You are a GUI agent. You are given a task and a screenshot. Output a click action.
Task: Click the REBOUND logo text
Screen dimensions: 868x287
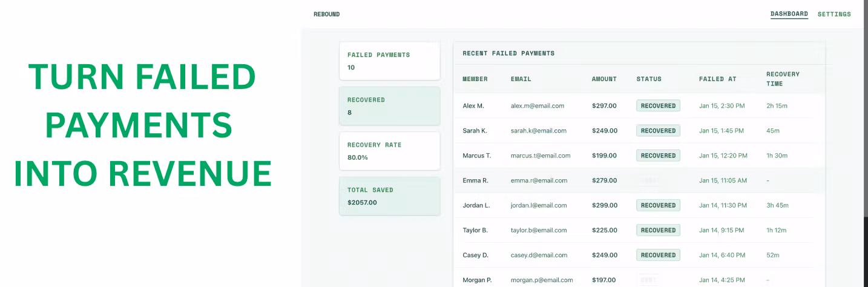pyautogui.click(x=326, y=14)
